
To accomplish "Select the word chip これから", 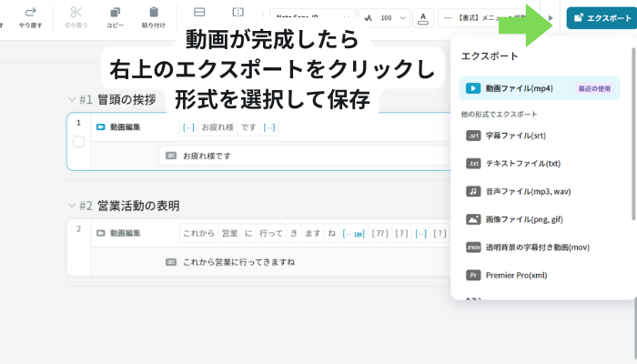I will pos(198,233).
